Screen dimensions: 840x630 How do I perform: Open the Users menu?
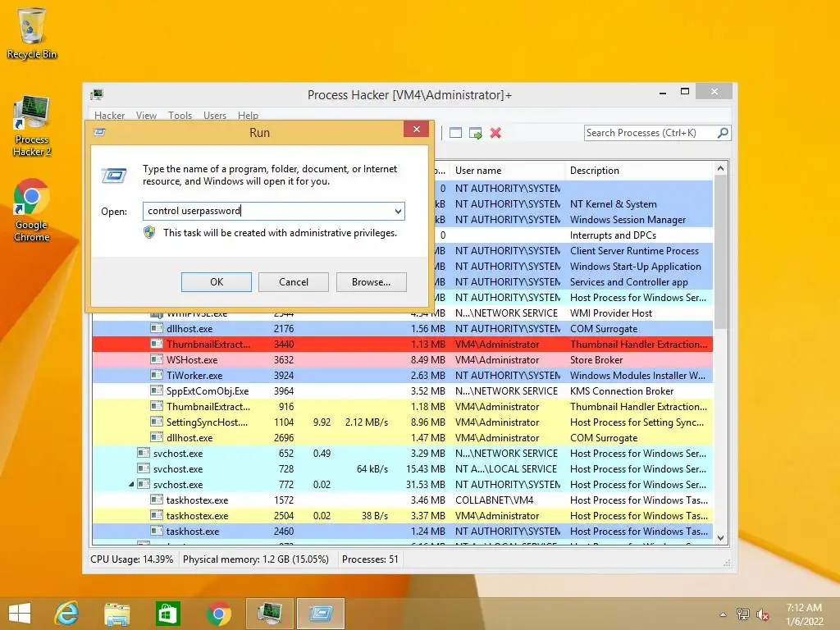coord(215,115)
